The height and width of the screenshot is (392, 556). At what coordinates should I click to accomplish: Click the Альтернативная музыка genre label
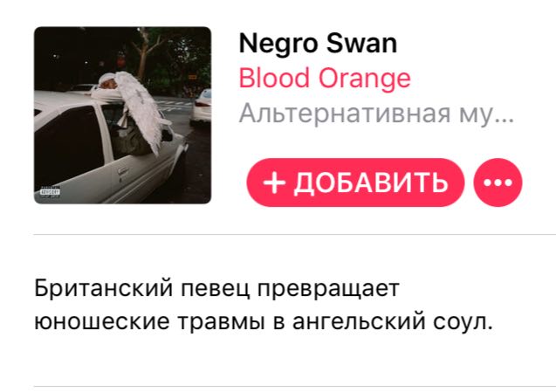376,113
